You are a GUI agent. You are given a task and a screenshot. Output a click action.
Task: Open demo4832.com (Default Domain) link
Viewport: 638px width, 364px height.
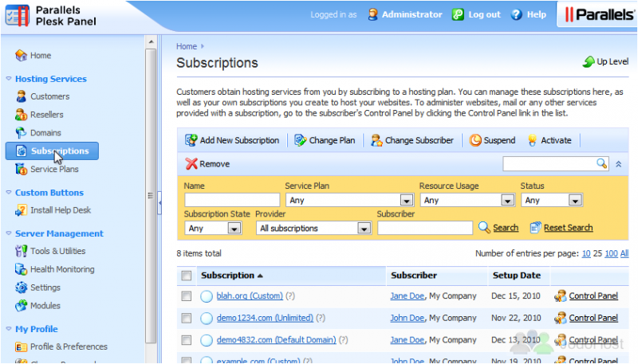(276, 339)
